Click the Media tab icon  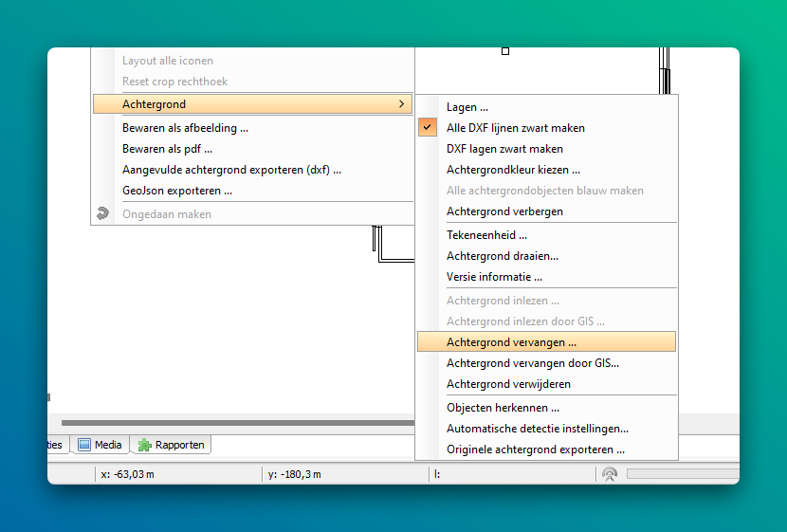point(83,445)
